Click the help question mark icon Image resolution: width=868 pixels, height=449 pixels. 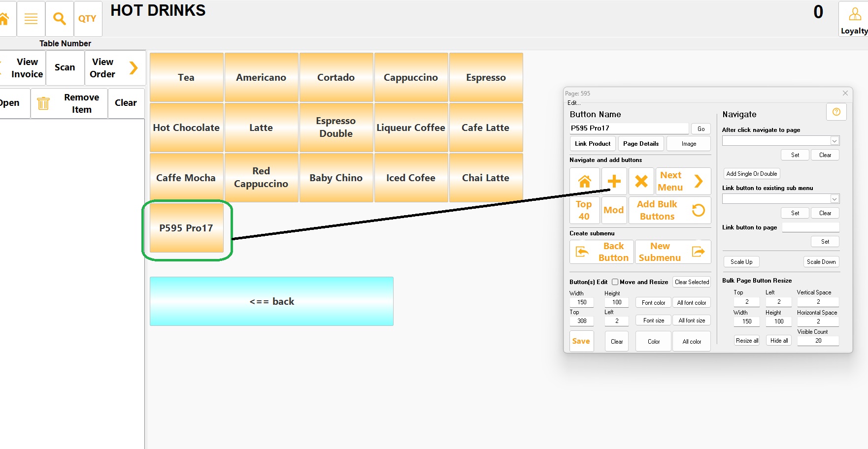[836, 112]
